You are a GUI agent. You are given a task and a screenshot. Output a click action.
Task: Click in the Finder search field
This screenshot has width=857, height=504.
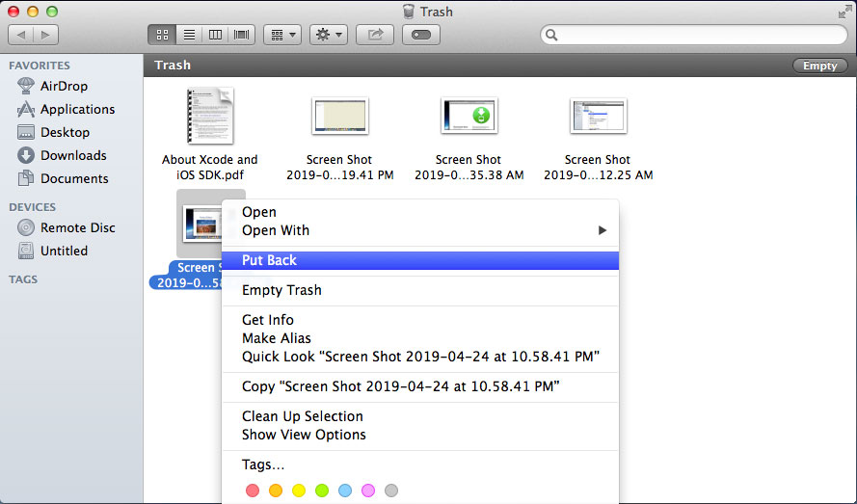[x=694, y=35]
